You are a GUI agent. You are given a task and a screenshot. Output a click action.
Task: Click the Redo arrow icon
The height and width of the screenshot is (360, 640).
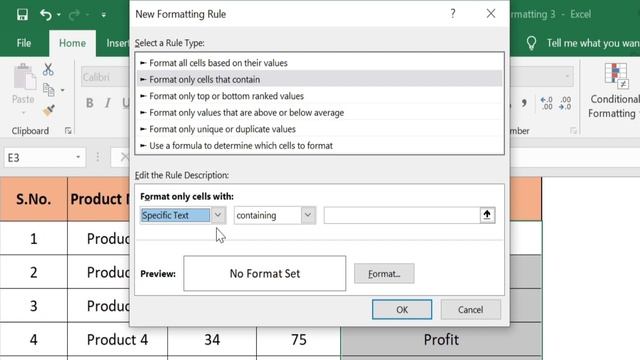point(74,15)
